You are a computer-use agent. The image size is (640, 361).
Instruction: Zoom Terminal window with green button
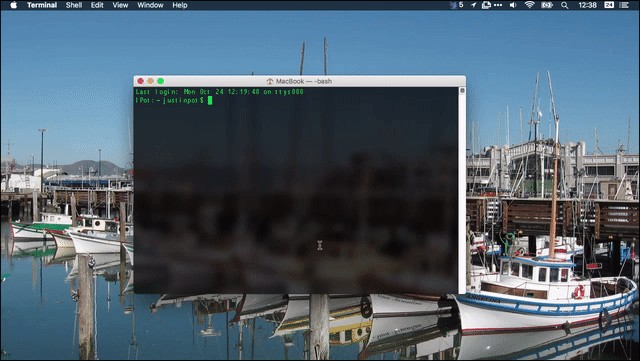tap(161, 81)
